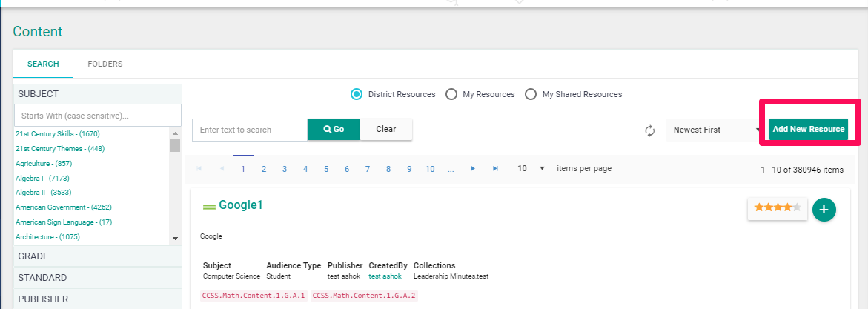
Task: Click the subject list scrollbar down arrow
Action: 176,239
